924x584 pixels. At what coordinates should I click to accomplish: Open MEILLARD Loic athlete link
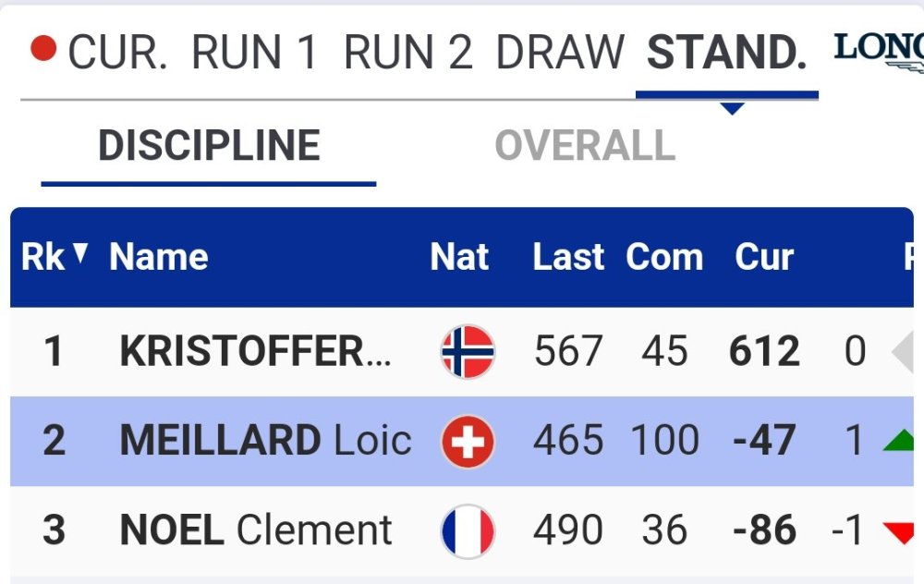click(x=265, y=442)
